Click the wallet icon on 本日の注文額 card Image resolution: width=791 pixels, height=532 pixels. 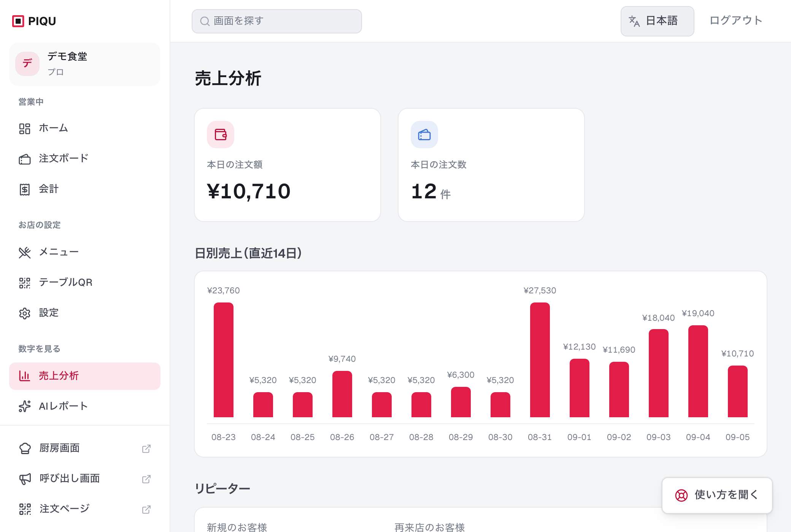tap(221, 135)
